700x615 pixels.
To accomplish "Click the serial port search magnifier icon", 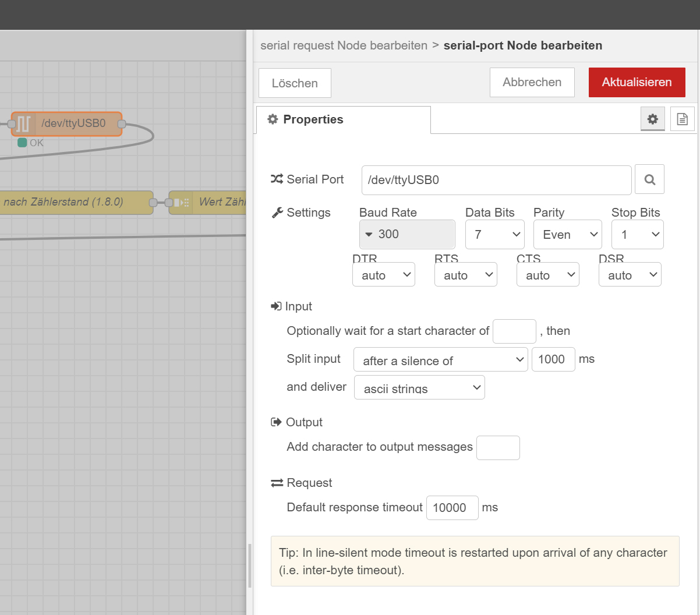I will [649, 180].
